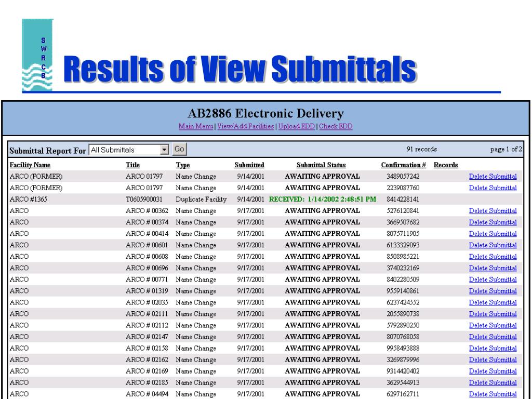Delete submittal for ARCO # 00608
532x399 pixels.
(x=493, y=257)
